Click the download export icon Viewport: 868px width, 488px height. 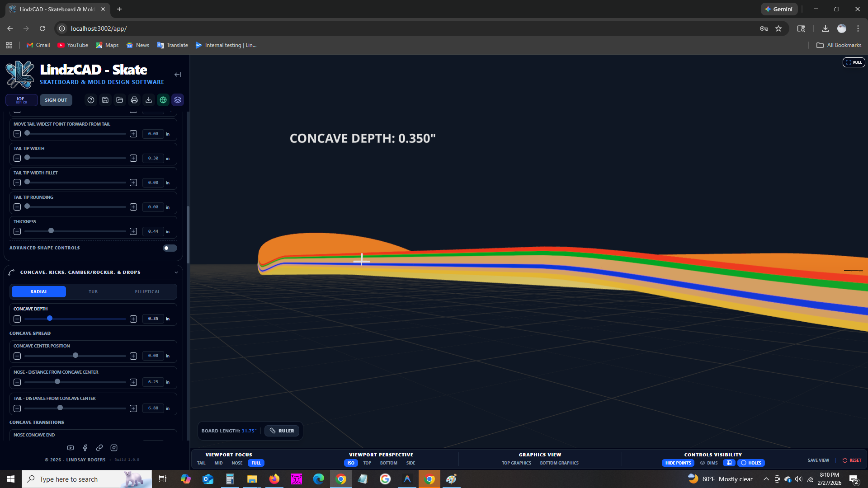click(x=149, y=100)
